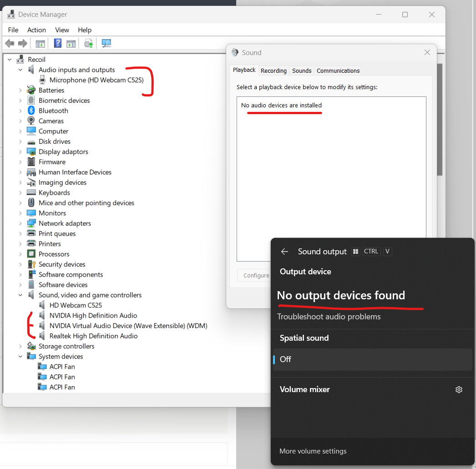Collapse the System devices category
The image size is (476, 469).
tap(20, 357)
